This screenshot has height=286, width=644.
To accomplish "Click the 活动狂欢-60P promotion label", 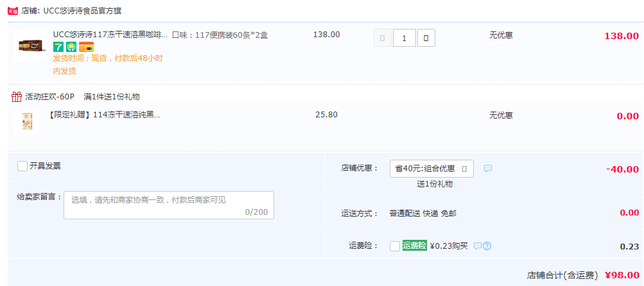I will (49, 97).
